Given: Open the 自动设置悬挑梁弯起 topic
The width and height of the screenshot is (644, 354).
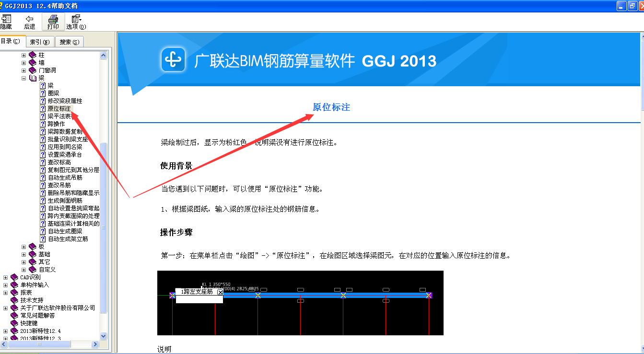Looking at the screenshot, I should point(73,208).
